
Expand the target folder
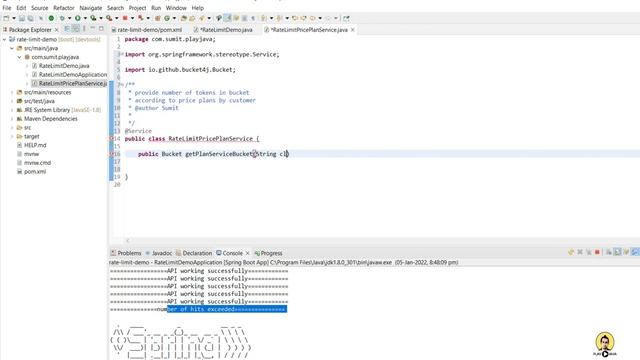coord(12,136)
